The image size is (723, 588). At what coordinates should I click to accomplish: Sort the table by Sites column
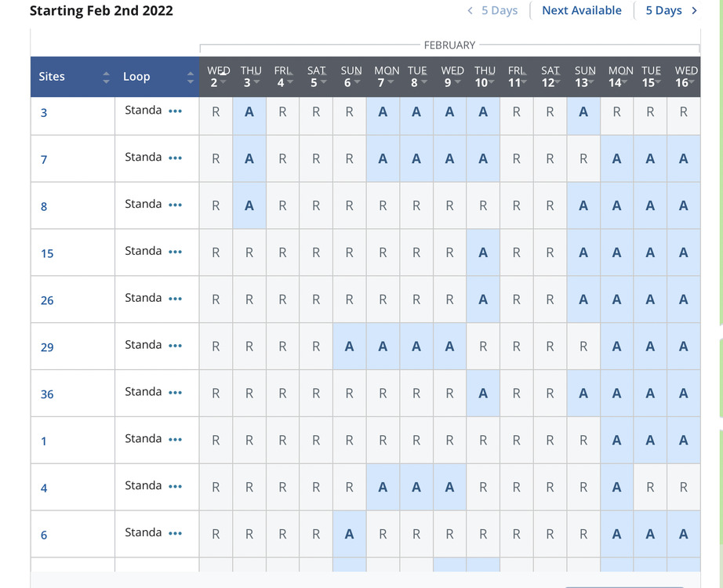[x=106, y=77]
